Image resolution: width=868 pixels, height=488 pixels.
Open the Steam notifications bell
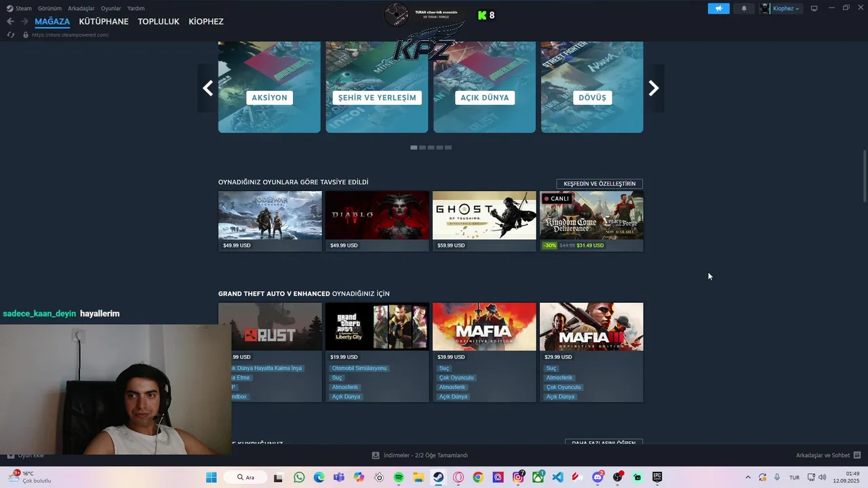[744, 8]
